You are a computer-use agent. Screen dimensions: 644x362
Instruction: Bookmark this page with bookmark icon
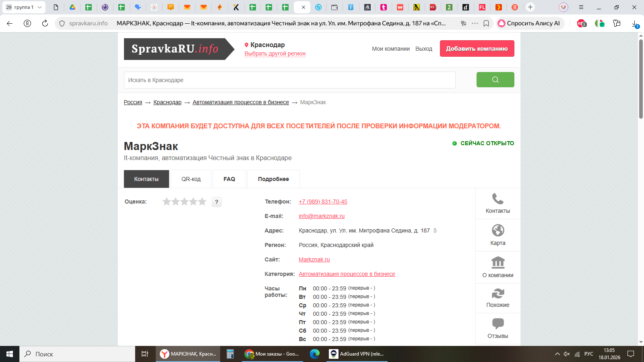click(x=486, y=23)
